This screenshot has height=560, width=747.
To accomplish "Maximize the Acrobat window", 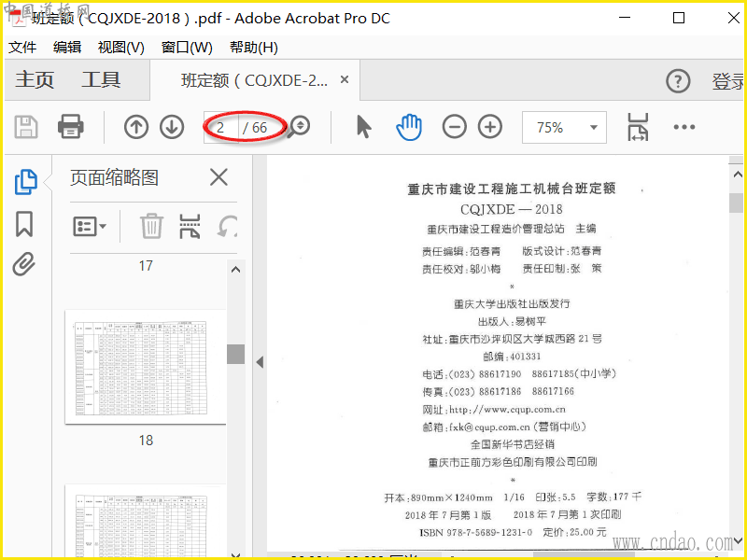I will click(679, 18).
